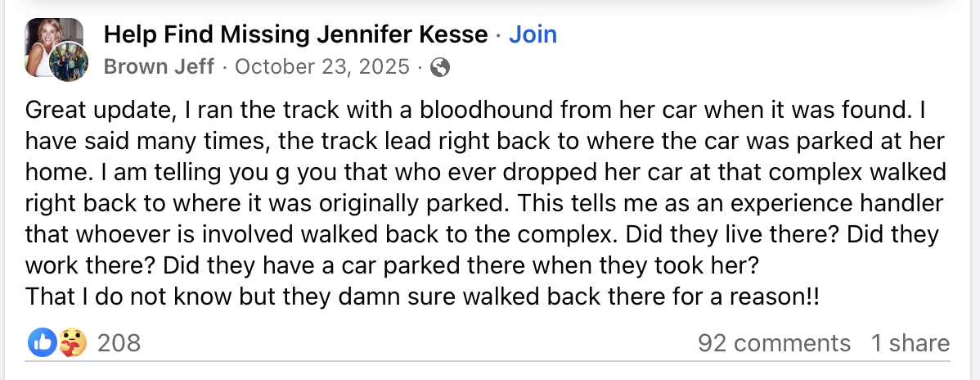This screenshot has width=980, height=380.
Task: Open the October 23, 2025 timestamp link
Action: [322, 67]
